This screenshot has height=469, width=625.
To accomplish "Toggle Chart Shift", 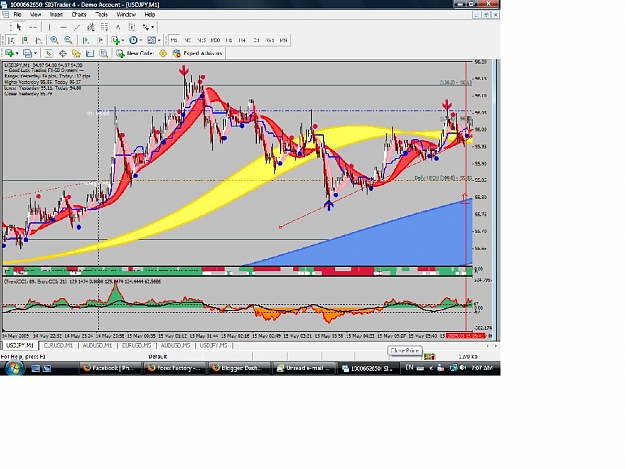I will 100,40.
